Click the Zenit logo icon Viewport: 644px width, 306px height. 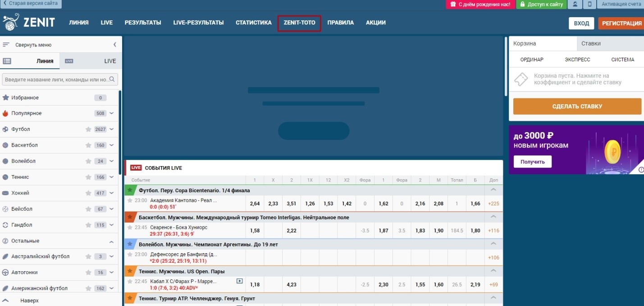tap(10, 23)
